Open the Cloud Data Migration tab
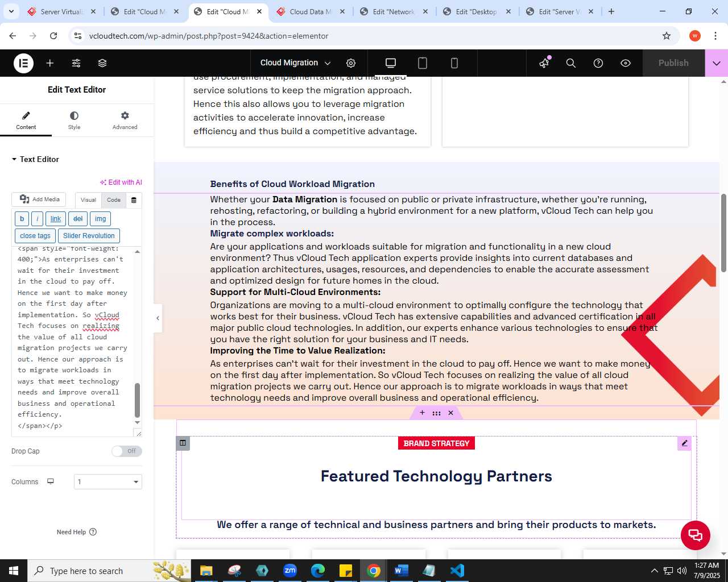Screen dimensions: 728x582 click(x=310, y=11)
